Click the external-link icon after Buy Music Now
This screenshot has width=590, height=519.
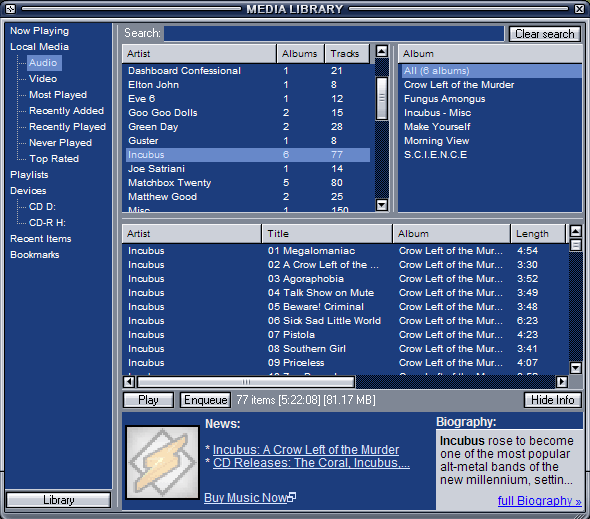[x=292, y=497]
